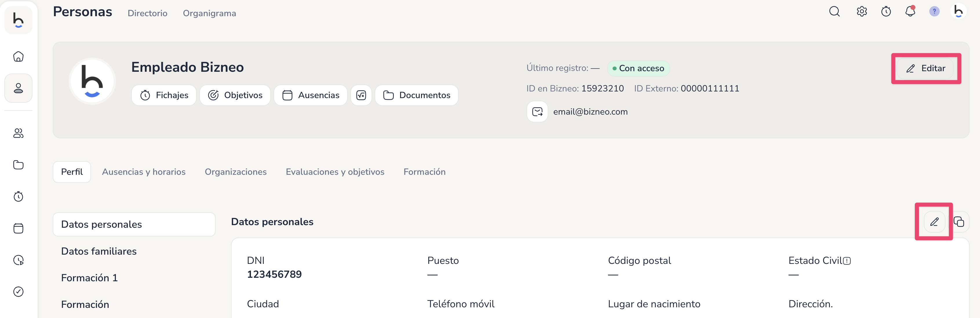980x318 pixels.
Task: Click the search magnifier icon in the top bar
Action: coord(834,12)
